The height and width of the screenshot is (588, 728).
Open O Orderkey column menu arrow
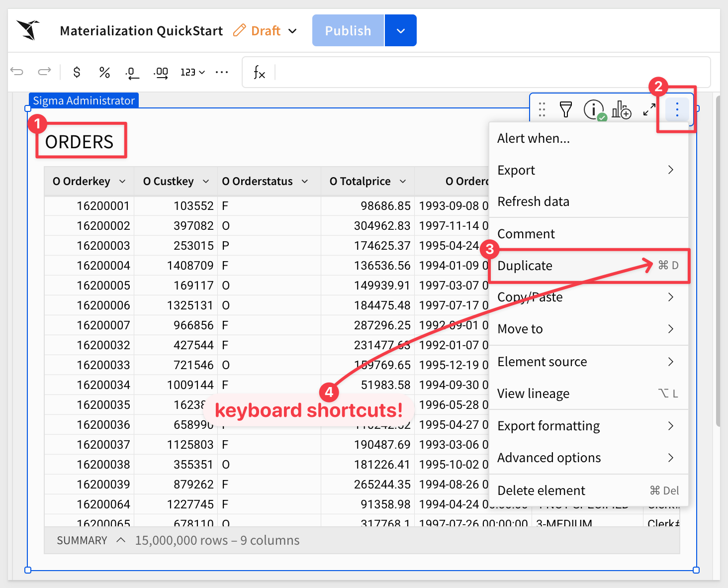pyautogui.click(x=122, y=182)
